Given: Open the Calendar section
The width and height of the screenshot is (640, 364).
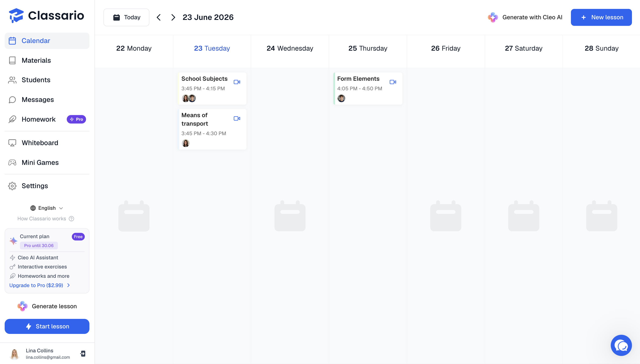Looking at the screenshot, I should [47, 41].
